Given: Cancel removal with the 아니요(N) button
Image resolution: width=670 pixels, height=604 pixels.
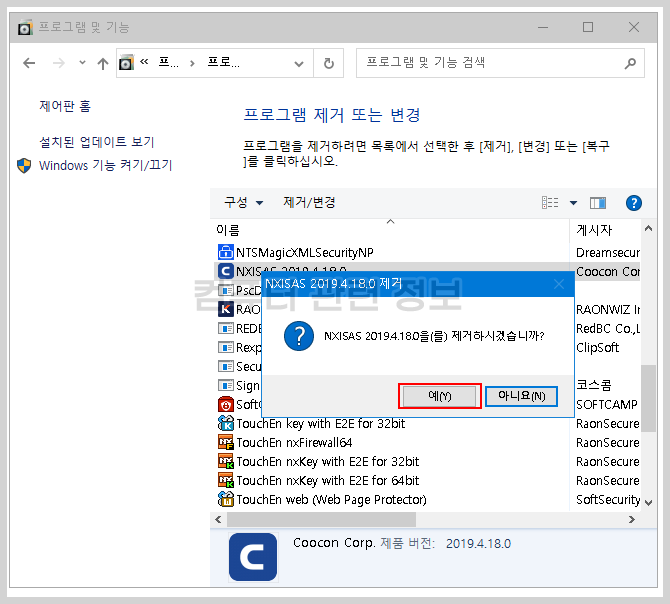Looking at the screenshot, I should (x=521, y=396).
